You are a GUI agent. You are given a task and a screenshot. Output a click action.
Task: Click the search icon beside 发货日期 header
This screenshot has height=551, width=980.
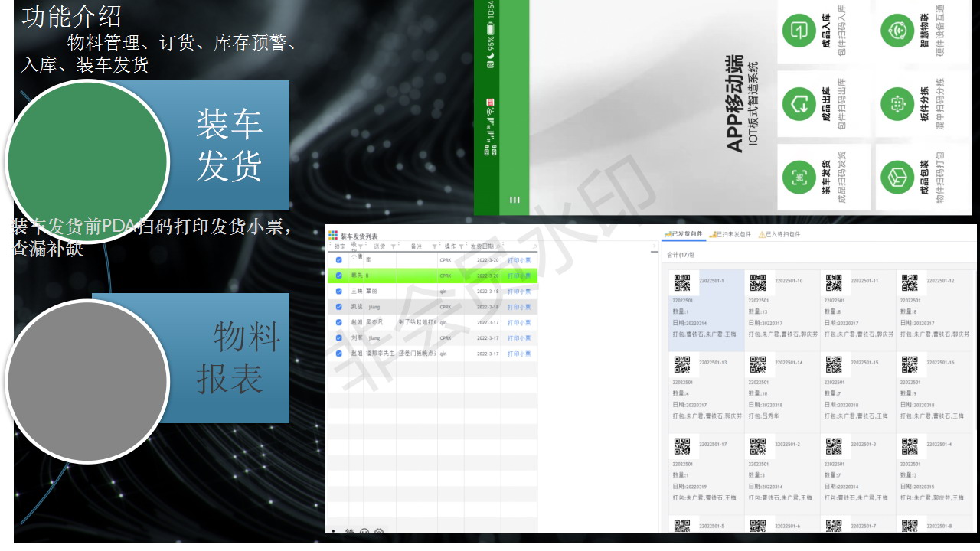tap(500, 246)
